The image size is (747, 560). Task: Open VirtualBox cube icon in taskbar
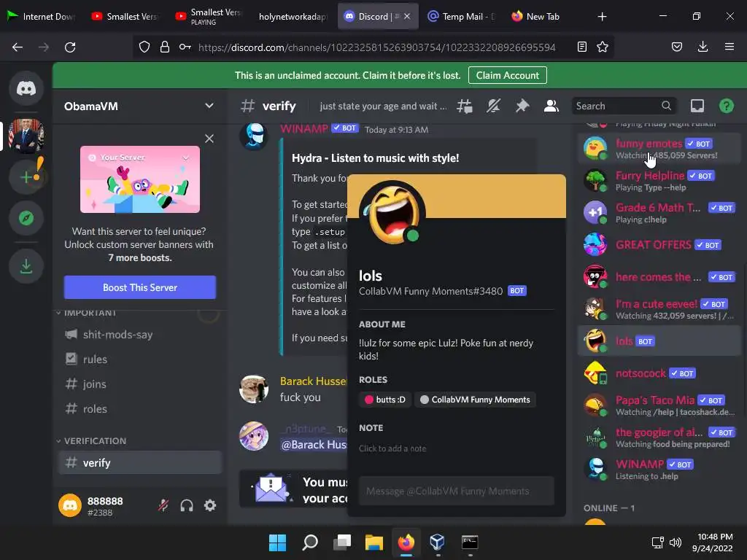coord(438,542)
